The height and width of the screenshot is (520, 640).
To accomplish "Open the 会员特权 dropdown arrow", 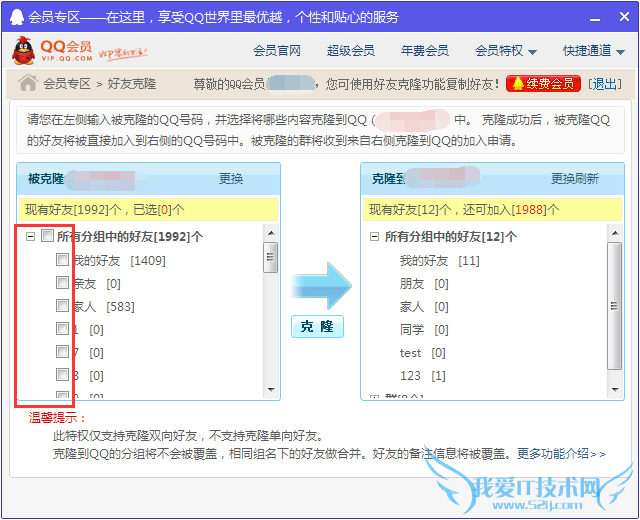I will [532, 52].
